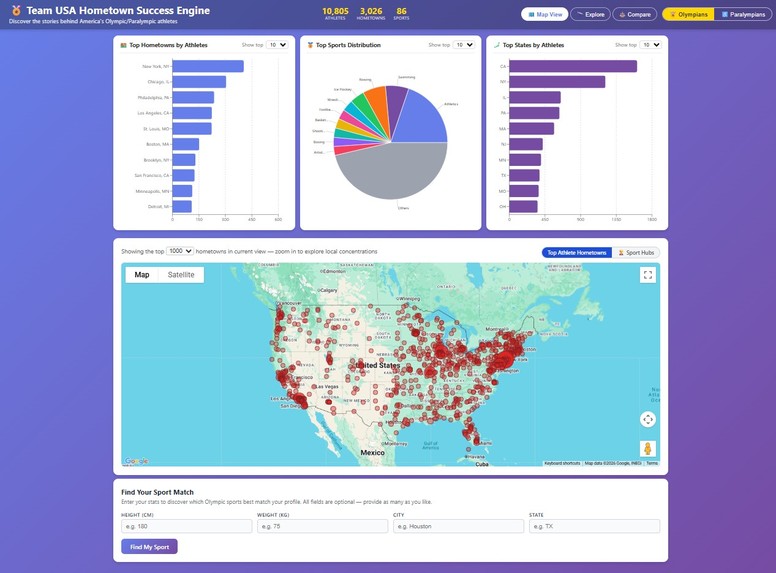776x573 pixels.
Task: Click the Detroit, MI bar
Action: tap(182, 206)
